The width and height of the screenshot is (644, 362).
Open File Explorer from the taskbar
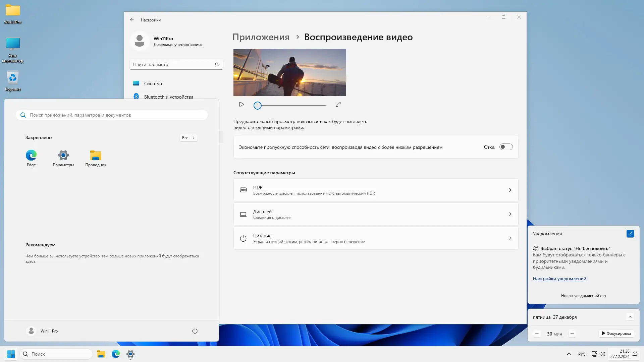pyautogui.click(x=101, y=354)
